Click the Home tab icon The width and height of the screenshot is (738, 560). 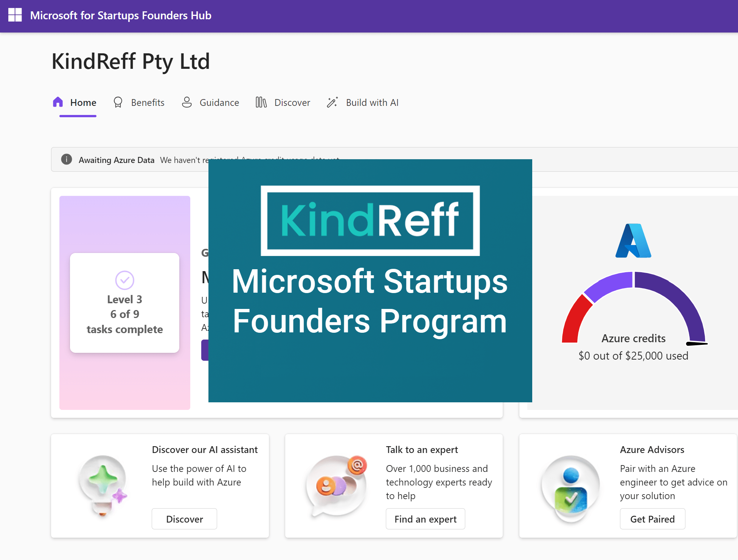(59, 102)
